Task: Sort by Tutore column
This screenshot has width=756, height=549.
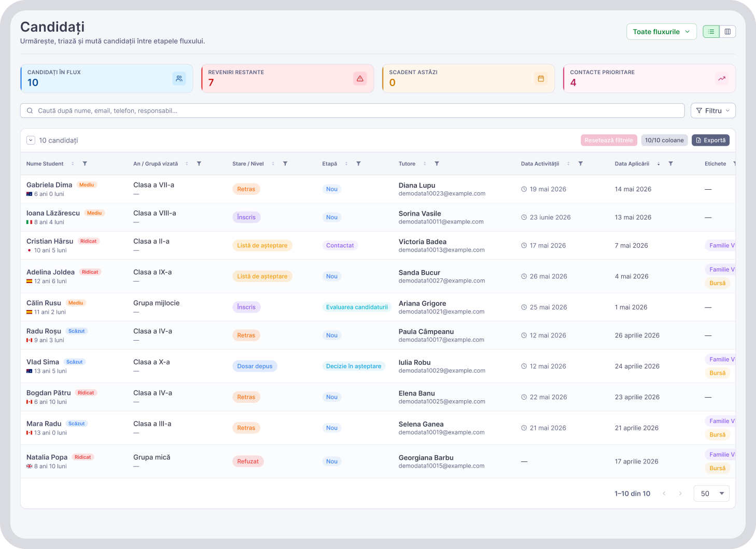Action: point(425,164)
